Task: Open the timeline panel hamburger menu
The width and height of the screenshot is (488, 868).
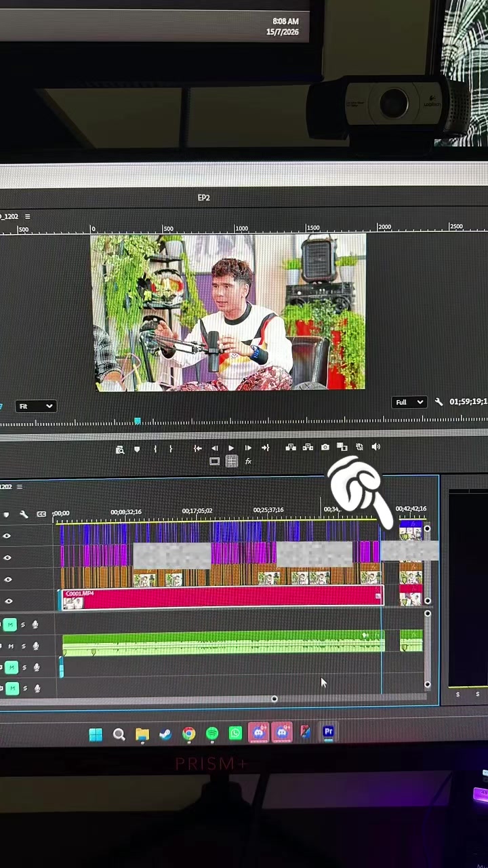Action: (20, 487)
